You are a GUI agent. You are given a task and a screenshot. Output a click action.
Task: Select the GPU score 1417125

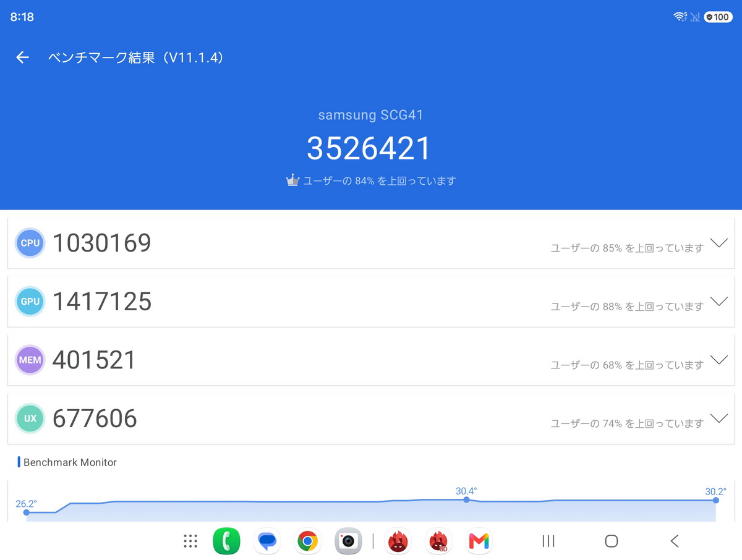pos(102,302)
